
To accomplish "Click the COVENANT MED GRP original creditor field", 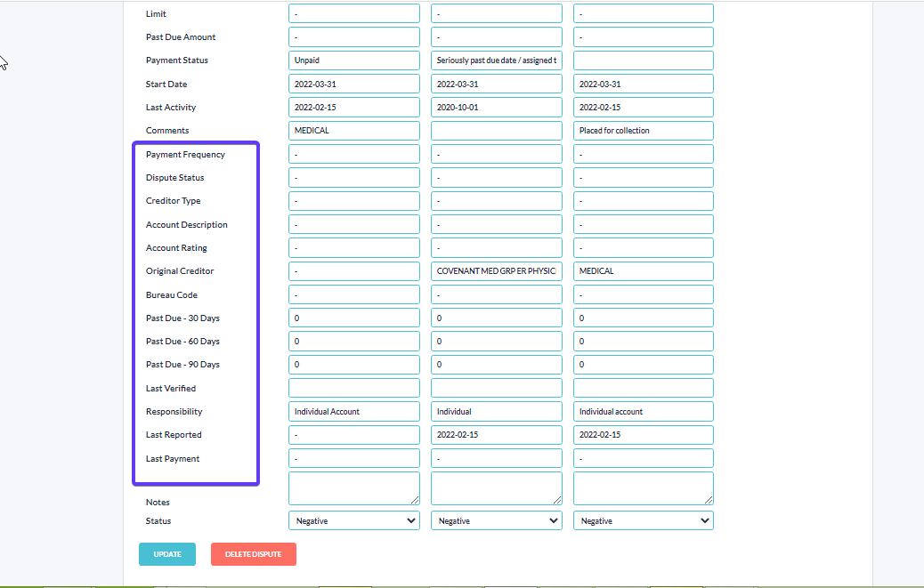I will coord(496,271).
